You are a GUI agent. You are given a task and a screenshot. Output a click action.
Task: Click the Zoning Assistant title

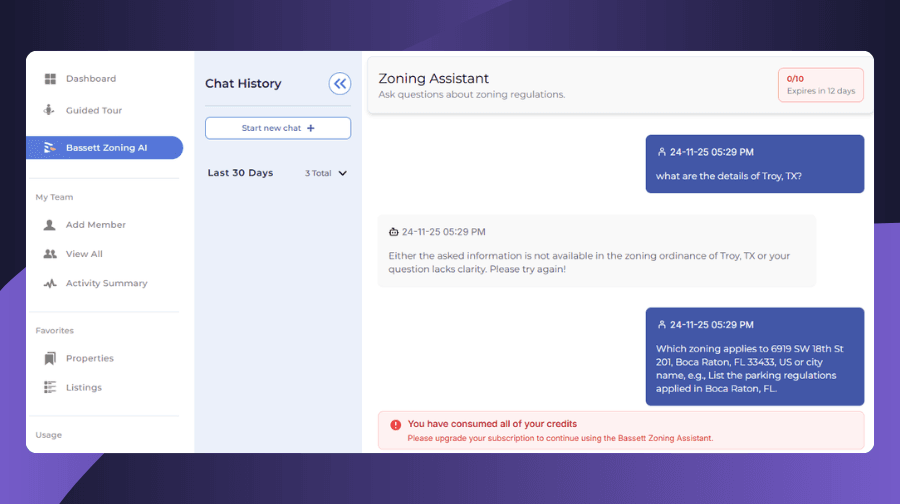point(433,78)
